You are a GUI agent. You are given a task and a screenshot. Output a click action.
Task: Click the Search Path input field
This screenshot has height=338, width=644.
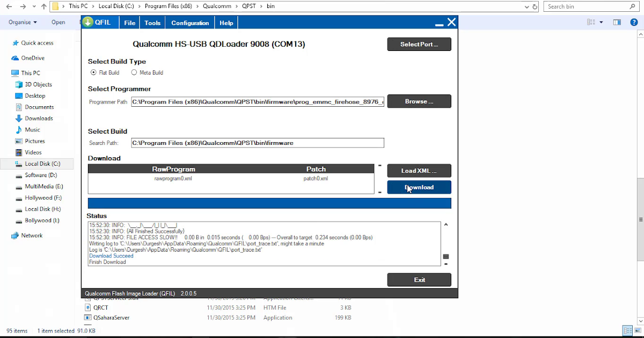pyautogui.click(x=258, y=143)
